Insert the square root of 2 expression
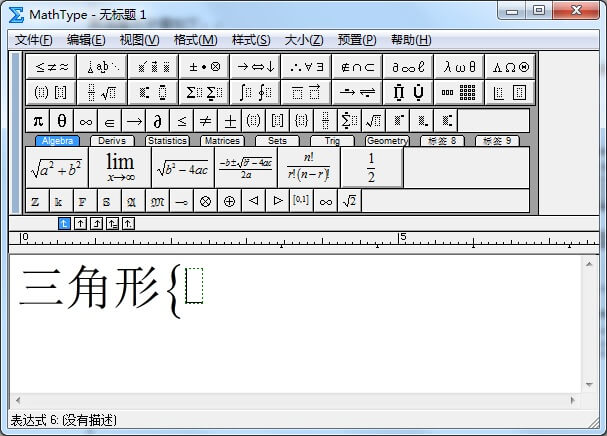This screenshot has width=607, height=436. [350, 201]
